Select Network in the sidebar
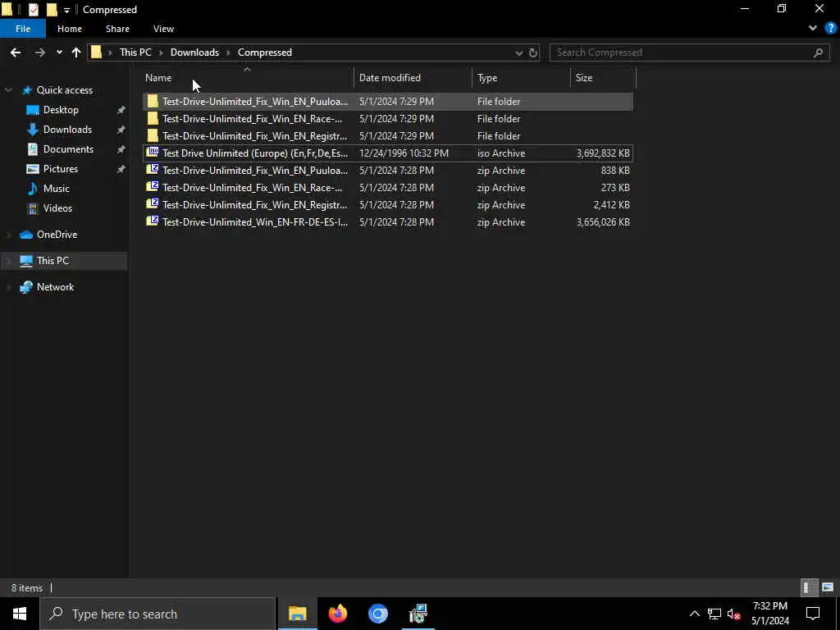The image size is (840, 630). (x=55, y=287)
